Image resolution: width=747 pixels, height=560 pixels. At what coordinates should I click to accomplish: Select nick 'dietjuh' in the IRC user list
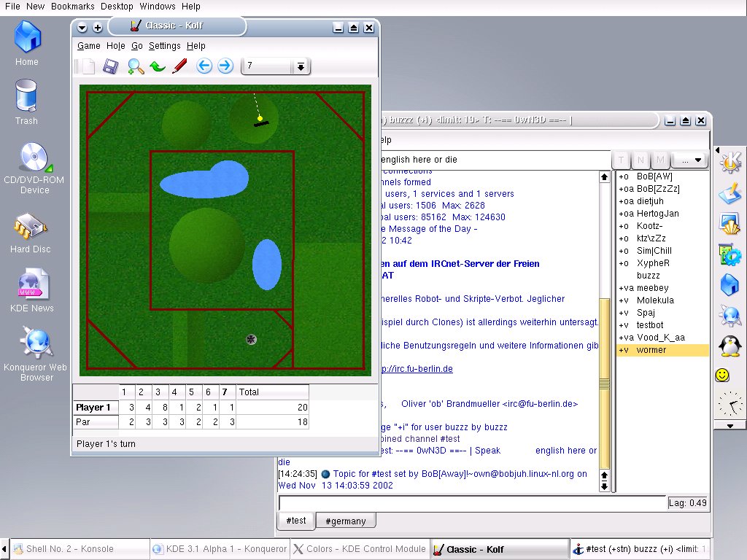(662, 201)
